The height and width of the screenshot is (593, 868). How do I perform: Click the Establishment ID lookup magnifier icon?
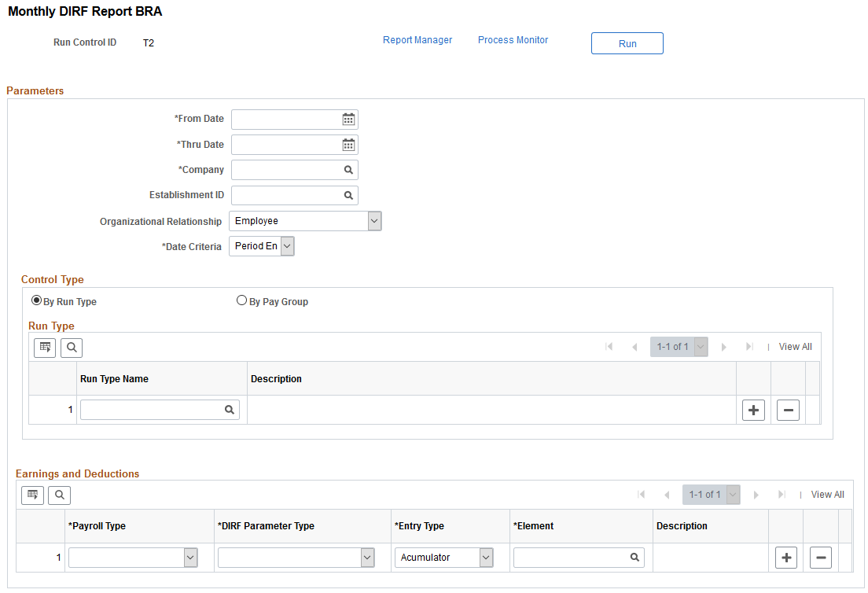(348, 196)
